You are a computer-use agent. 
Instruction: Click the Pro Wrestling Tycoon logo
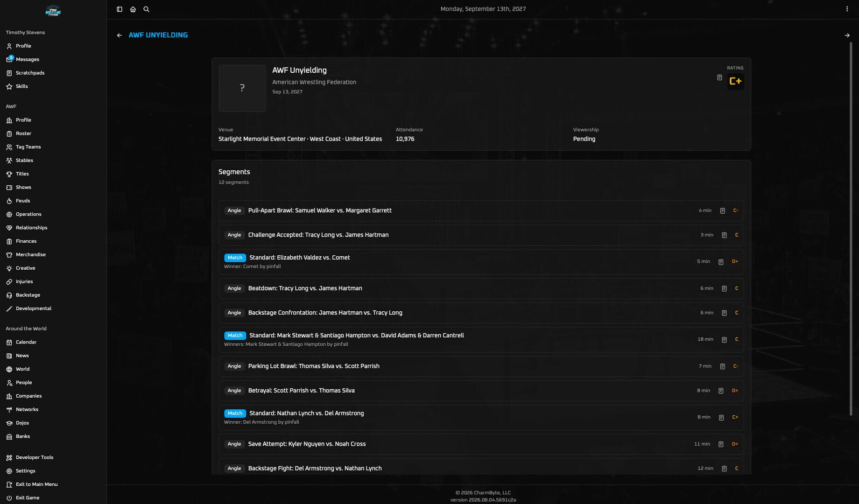point(53,10)
